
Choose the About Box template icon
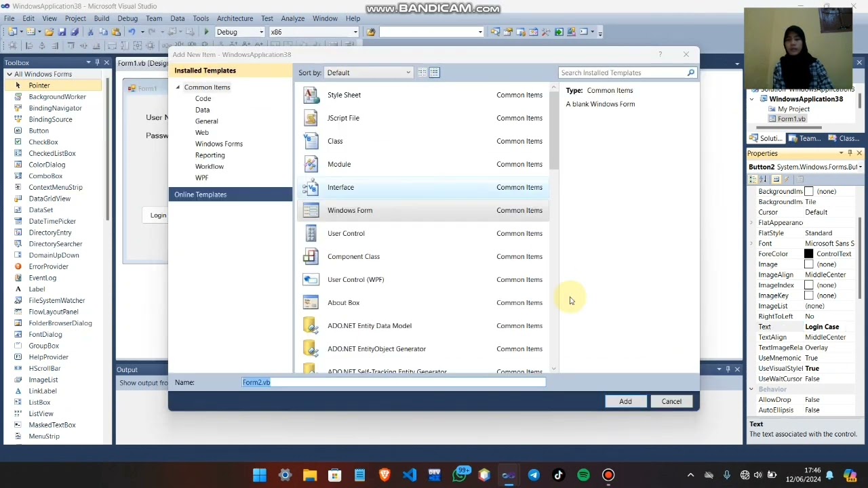pyautogui.click(x=311, y=302)
